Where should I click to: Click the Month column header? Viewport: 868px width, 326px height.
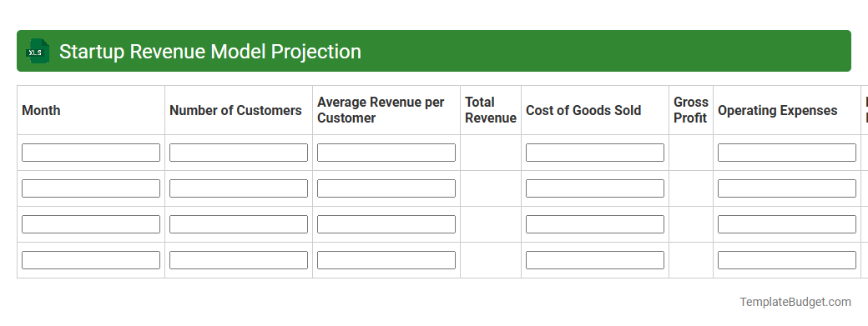(x=91, y=110)
